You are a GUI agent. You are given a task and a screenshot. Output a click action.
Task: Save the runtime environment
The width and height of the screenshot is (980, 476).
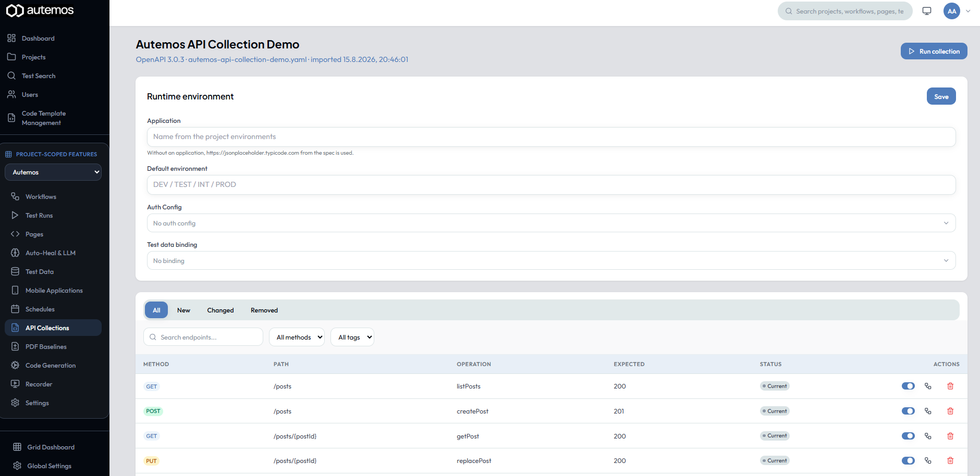pos(941,96)
